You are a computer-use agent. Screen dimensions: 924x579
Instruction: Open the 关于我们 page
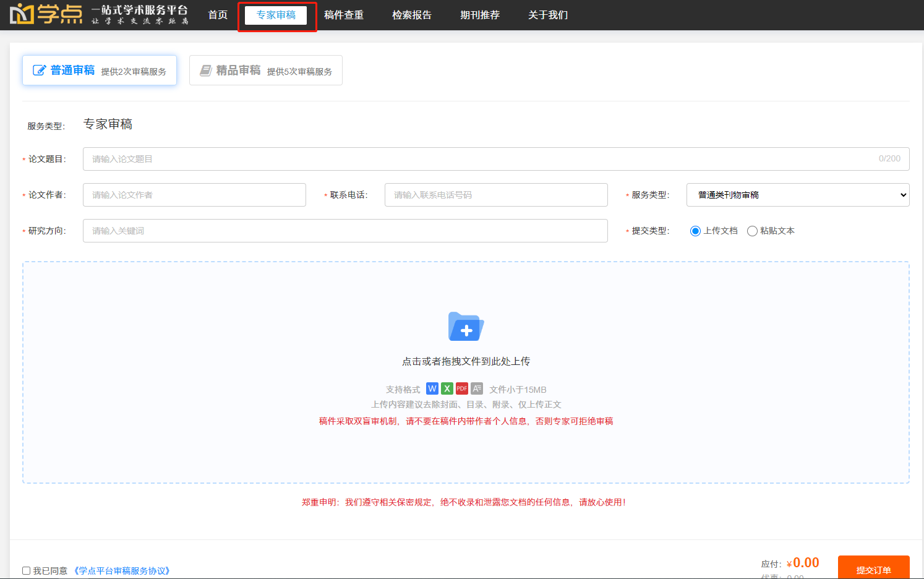(x=548, y=15)
